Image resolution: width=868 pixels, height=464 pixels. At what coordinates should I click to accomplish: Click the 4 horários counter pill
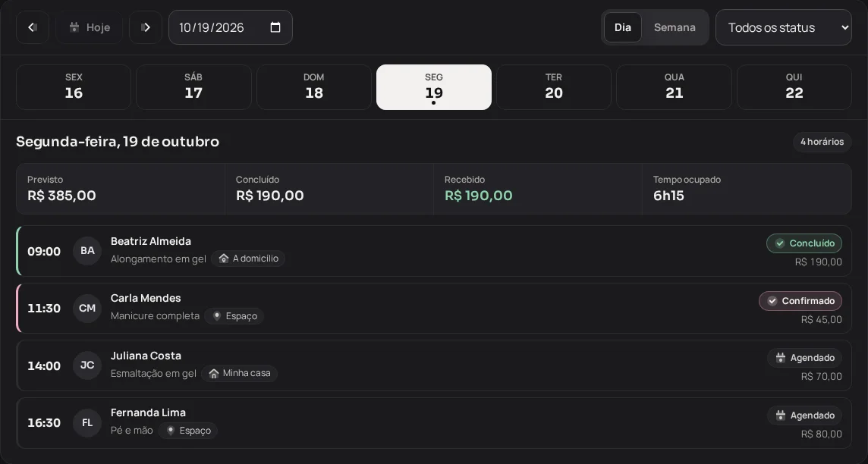pos(822,142)
